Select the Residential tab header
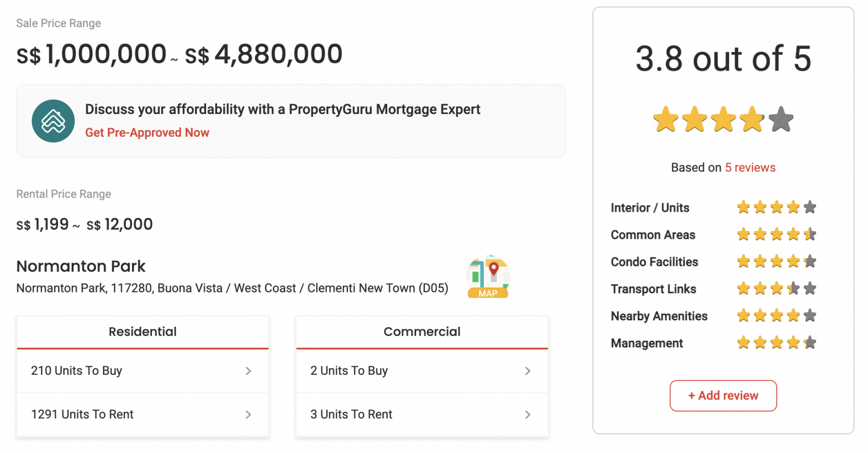 pos(143,331)
